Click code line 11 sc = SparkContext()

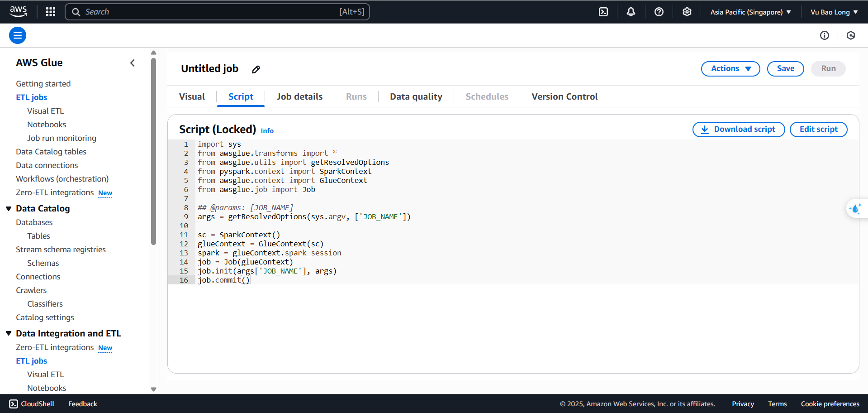pos(239,235)
